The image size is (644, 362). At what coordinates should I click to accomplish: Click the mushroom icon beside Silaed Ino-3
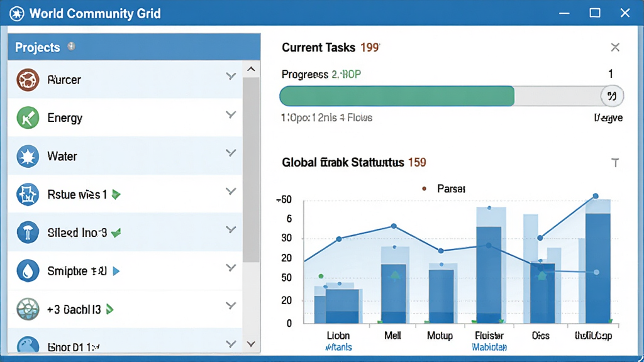click(x=28, y=233)
